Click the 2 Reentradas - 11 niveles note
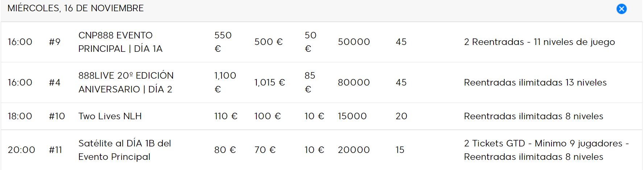 coord(540,42)
